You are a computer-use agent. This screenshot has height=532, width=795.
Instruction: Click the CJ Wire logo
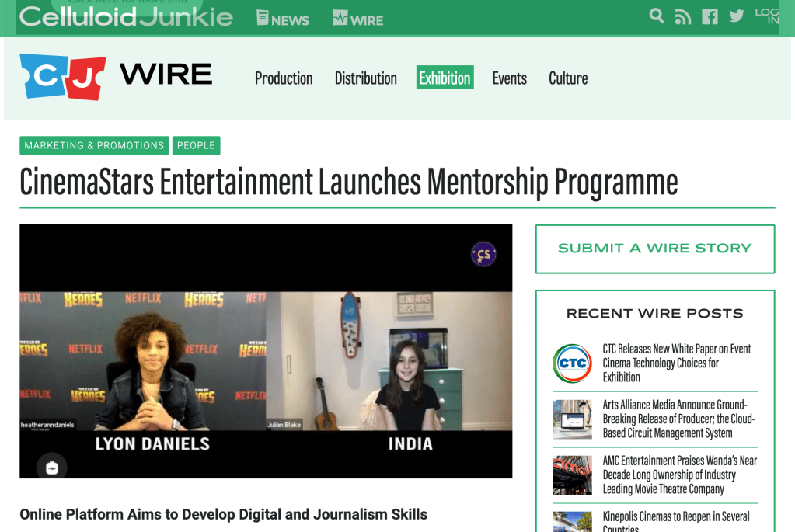[116, 77]
